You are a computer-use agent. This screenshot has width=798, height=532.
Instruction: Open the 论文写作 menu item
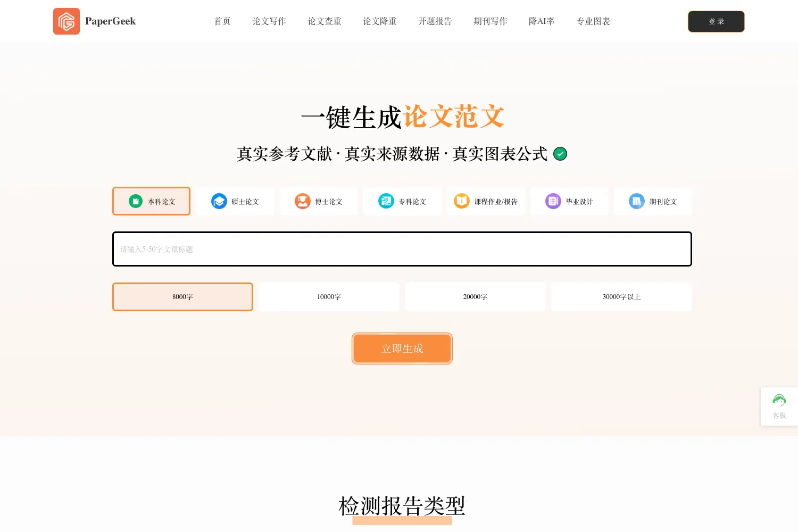[x=269, y=21]
